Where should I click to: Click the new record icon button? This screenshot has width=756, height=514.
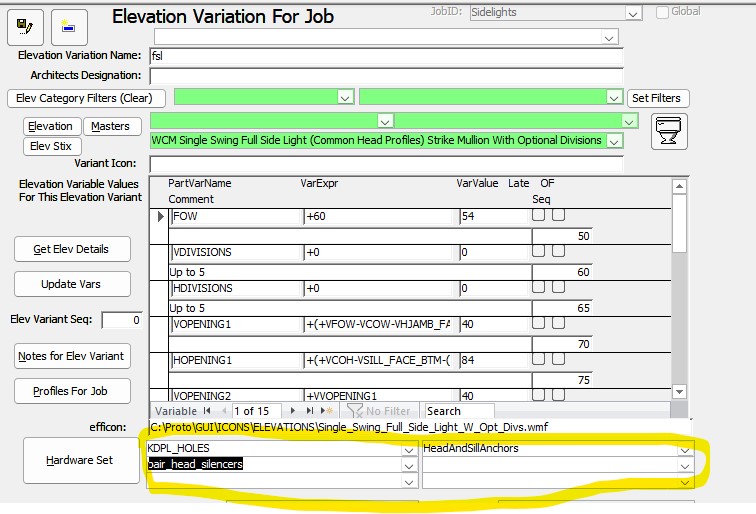68,27
